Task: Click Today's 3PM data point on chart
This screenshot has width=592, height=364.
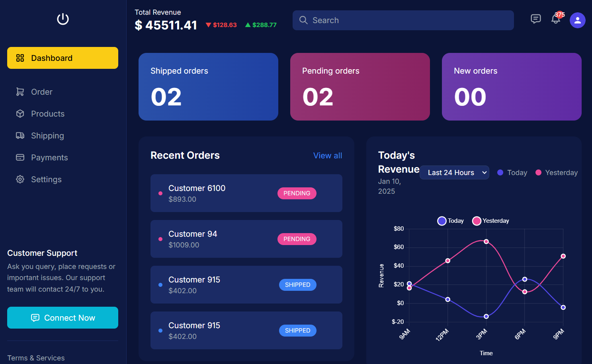Action: tap(486, 316)
